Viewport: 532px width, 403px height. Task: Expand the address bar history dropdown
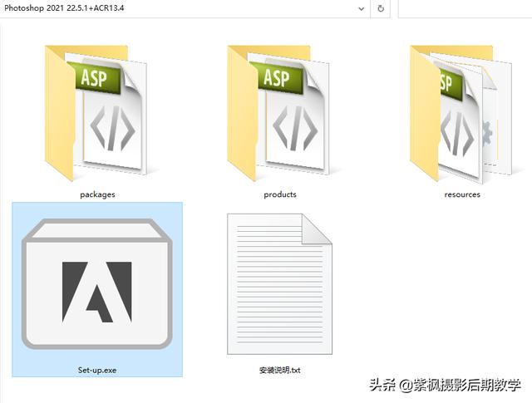[x=362, y=9]
